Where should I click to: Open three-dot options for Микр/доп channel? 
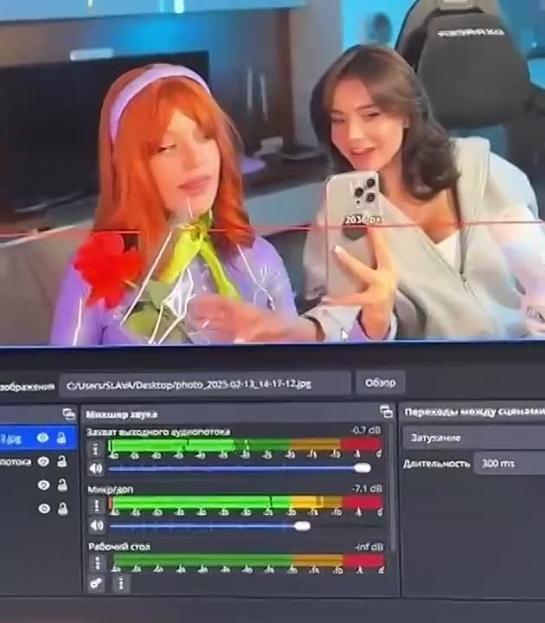tap(97, 505)
